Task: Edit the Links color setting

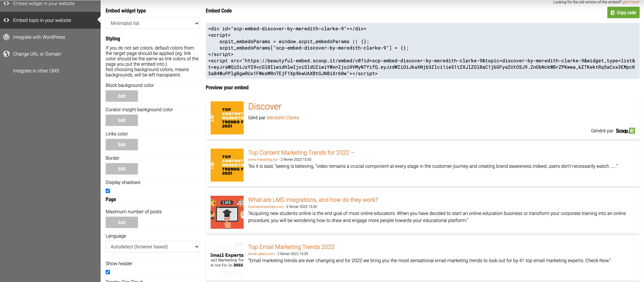Action: 122,145
